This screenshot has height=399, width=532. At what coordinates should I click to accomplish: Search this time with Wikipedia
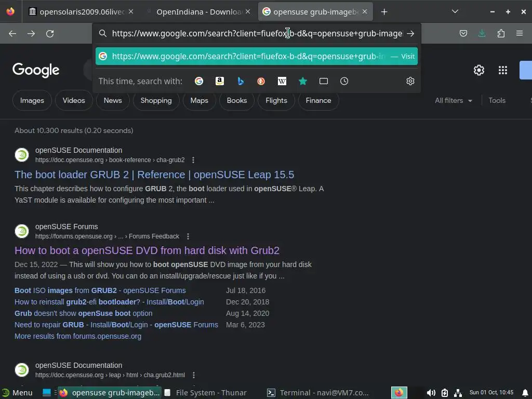pos(282,81)
